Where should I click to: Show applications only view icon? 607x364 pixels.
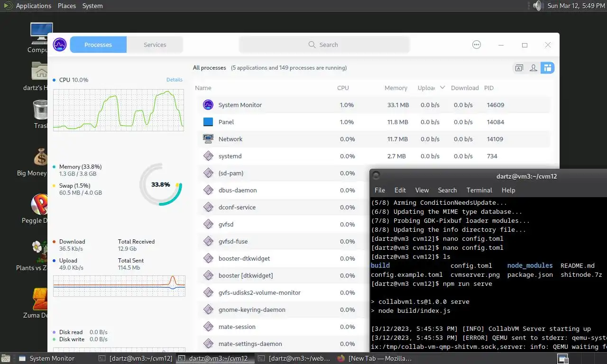519,68
